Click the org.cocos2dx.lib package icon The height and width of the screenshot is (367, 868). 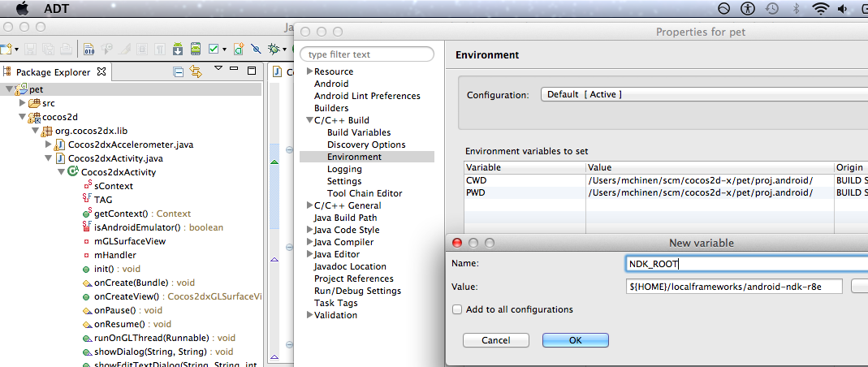point(47,131)
